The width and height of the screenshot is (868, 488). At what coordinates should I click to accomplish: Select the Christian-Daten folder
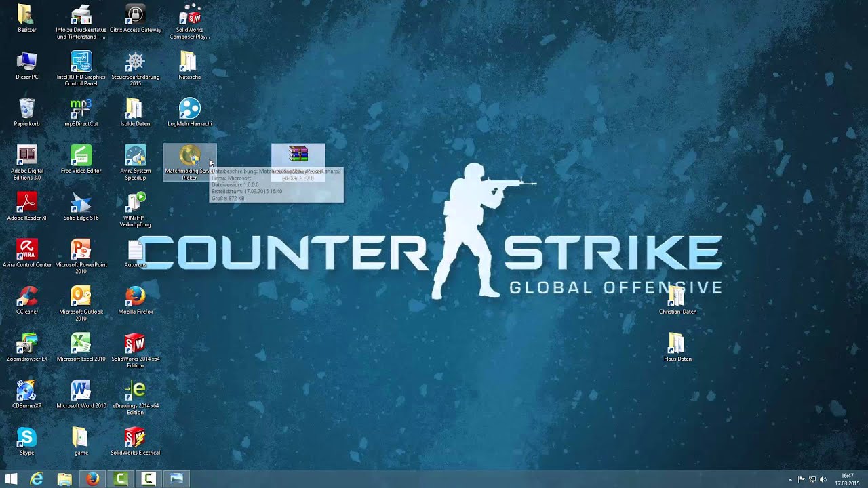[678, 300]
